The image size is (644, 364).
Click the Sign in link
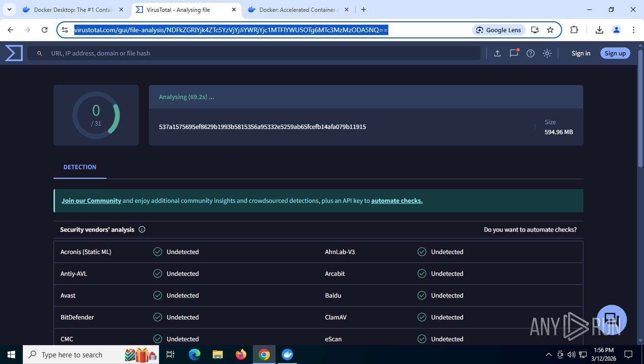click(x=581, y=53)
